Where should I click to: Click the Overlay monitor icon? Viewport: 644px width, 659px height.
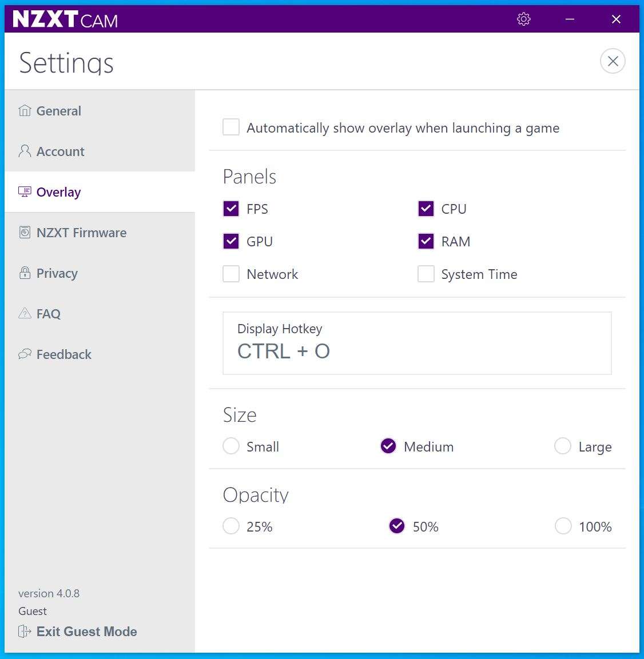point(25,192)
